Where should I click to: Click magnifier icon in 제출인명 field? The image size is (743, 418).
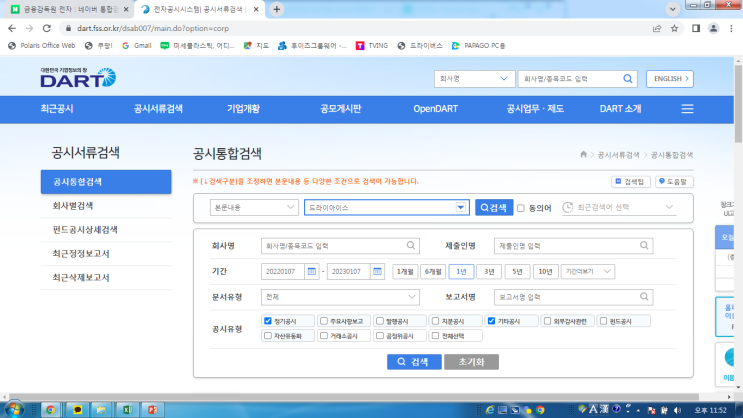click(643, 245)
